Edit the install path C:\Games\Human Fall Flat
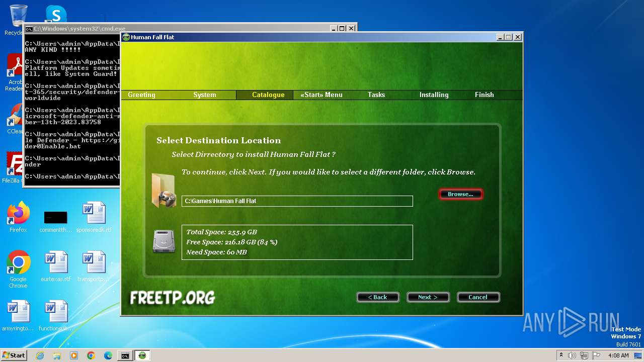The image size is (644, 362). click(x=297, y=201)
